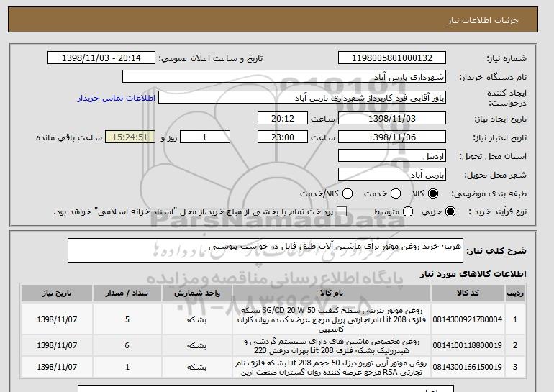Click row number 2 in the items table
554x392 pixels.
[515, 345]
